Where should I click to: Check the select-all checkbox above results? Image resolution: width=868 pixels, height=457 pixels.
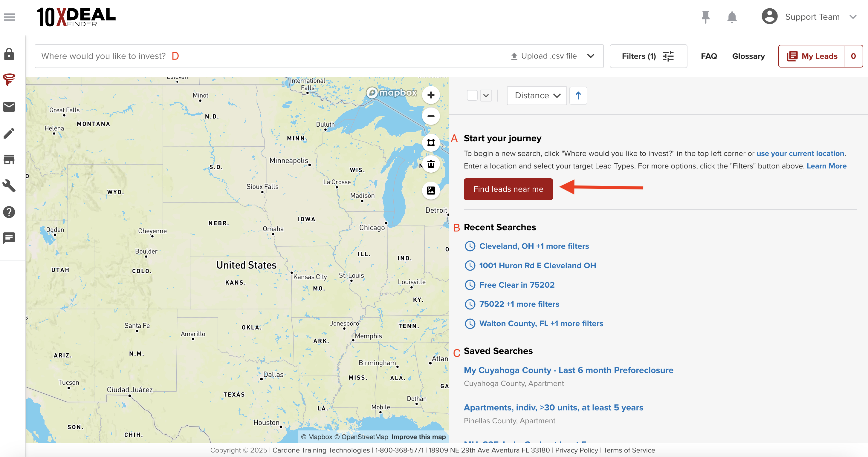pos(472,96)
